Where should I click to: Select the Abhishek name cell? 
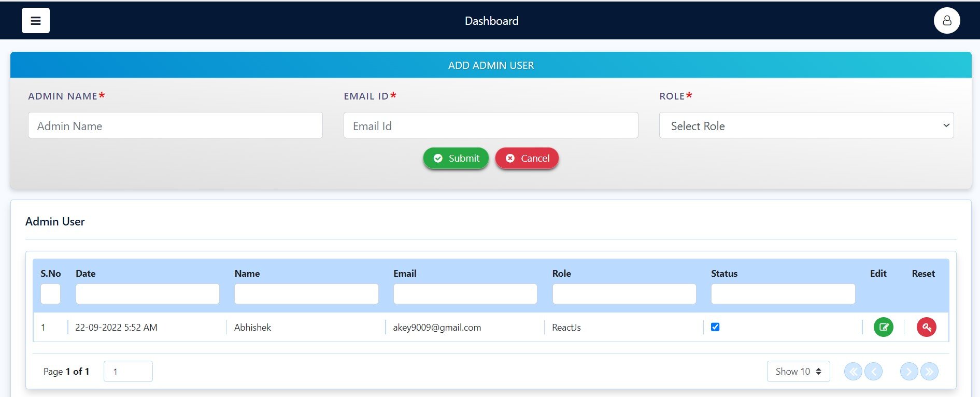[x=252, y=328]
